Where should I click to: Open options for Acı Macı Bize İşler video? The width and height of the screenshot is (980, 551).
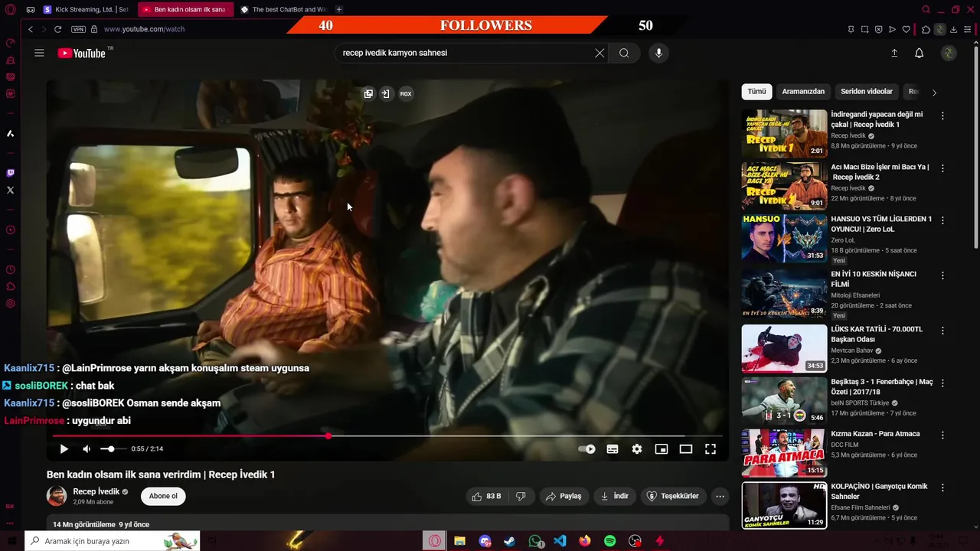pos(942,168)
